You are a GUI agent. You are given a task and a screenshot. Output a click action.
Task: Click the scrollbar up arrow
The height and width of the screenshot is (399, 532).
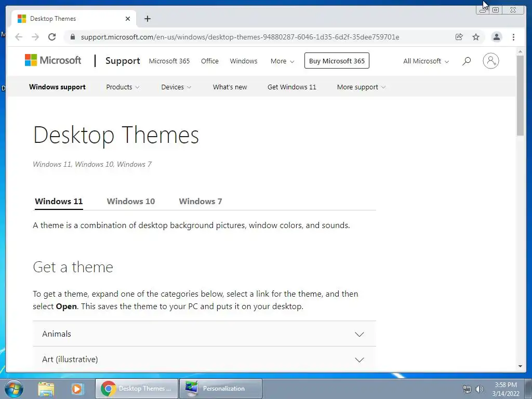[x=520, y=51]
